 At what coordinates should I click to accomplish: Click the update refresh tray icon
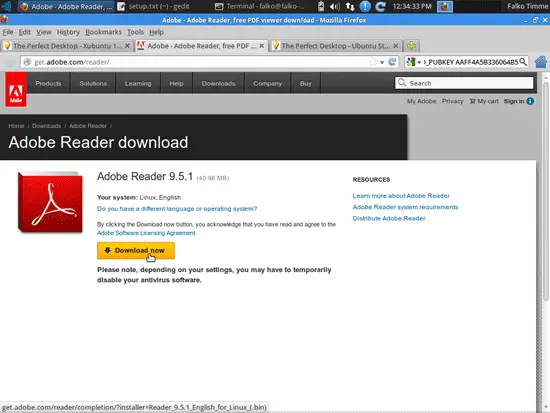coord(381,6)
